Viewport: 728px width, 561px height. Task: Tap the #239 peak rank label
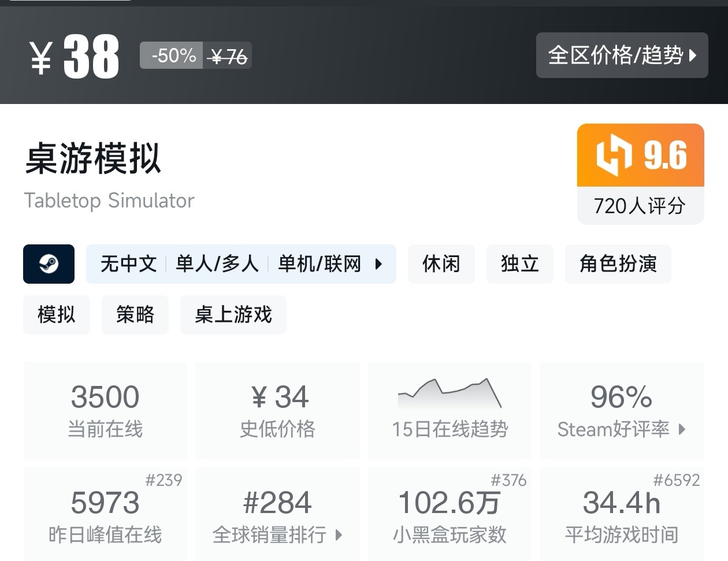pos(164,480)
